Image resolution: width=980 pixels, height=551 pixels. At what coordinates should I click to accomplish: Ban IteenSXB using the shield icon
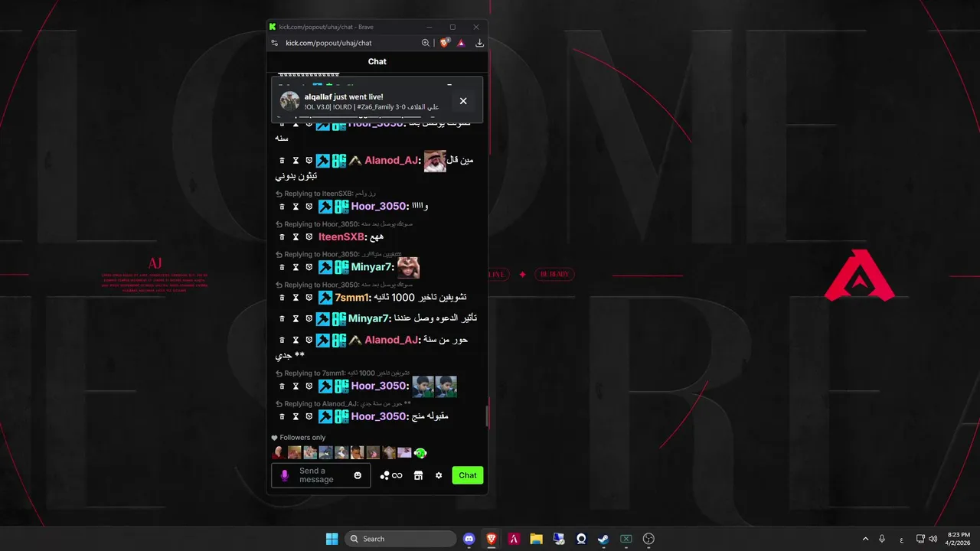point(309,237)
